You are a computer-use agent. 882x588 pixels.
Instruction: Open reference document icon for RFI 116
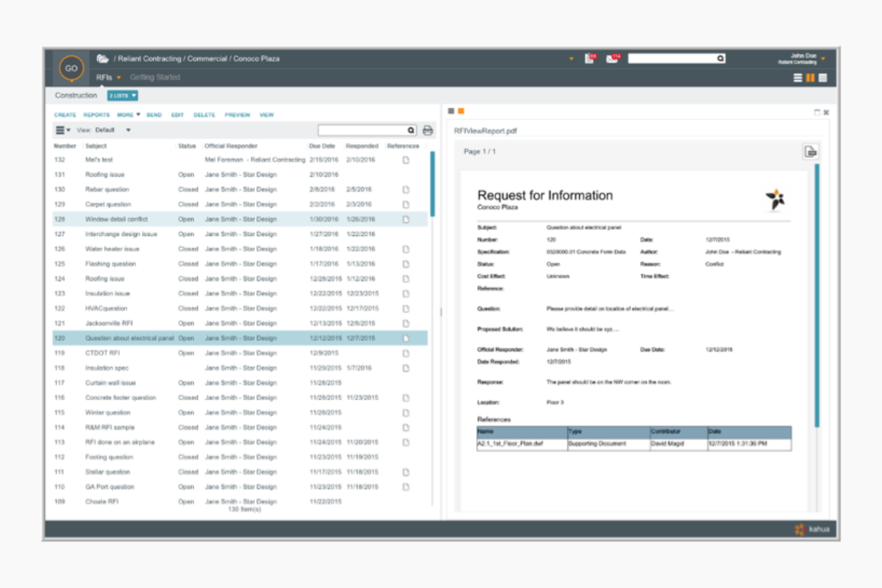[406, 398]
